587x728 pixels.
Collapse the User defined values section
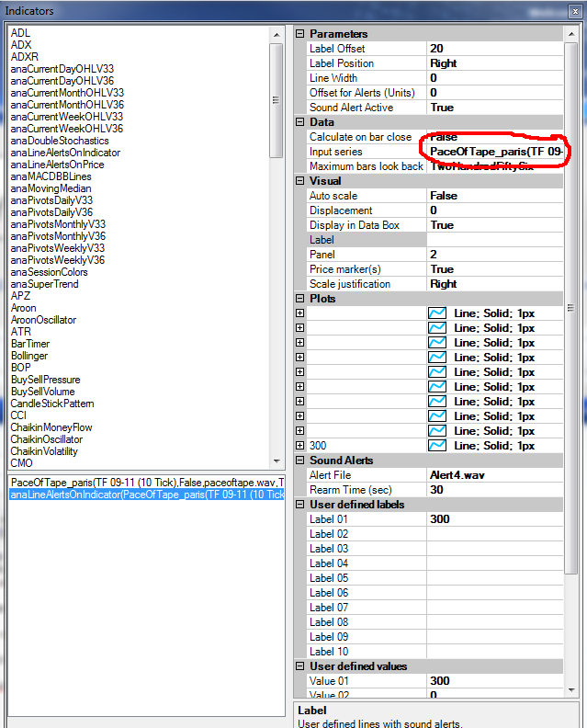(300, 666)
